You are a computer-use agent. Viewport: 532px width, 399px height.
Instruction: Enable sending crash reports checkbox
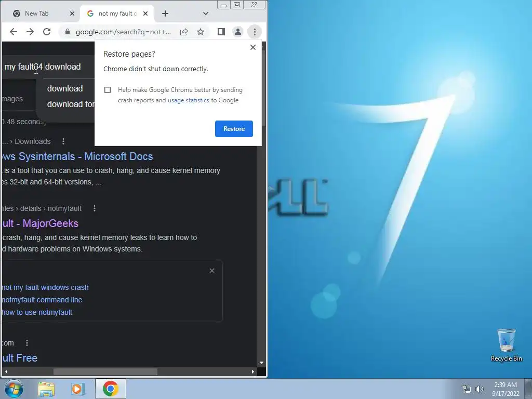(x=108, y=90)
